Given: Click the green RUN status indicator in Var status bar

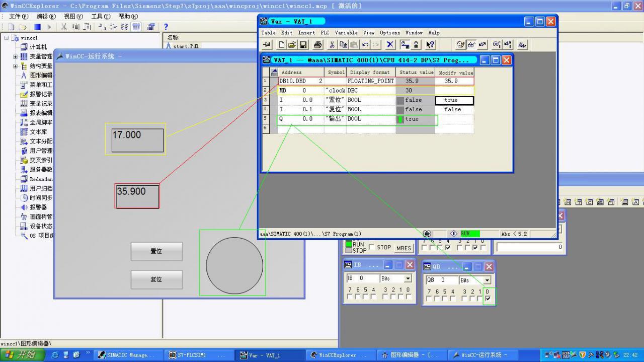Looking at the screenshot, I should click(470, 234).
